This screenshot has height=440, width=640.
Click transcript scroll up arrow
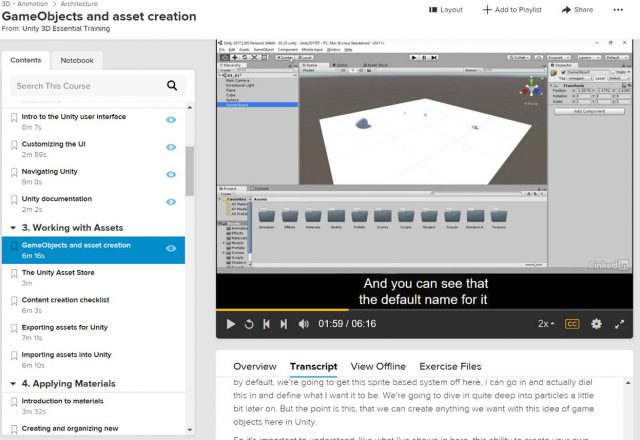[x=628, y=383]
